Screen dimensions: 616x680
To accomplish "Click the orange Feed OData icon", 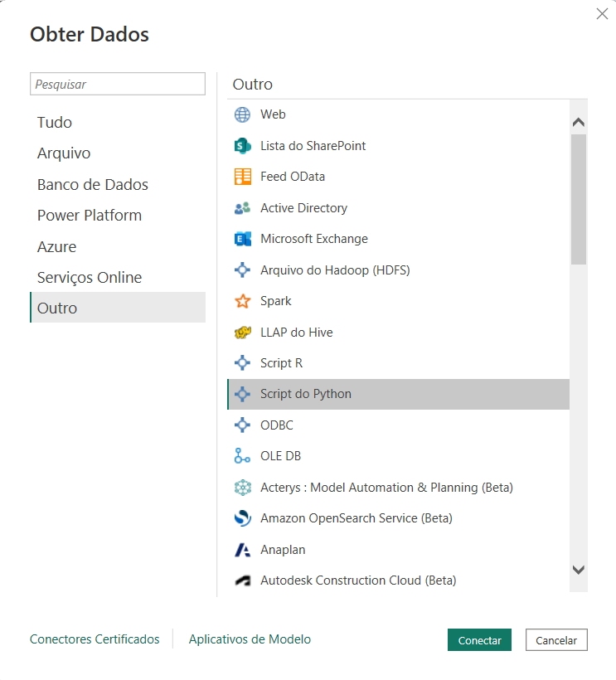I will click(x=242, y=177).
